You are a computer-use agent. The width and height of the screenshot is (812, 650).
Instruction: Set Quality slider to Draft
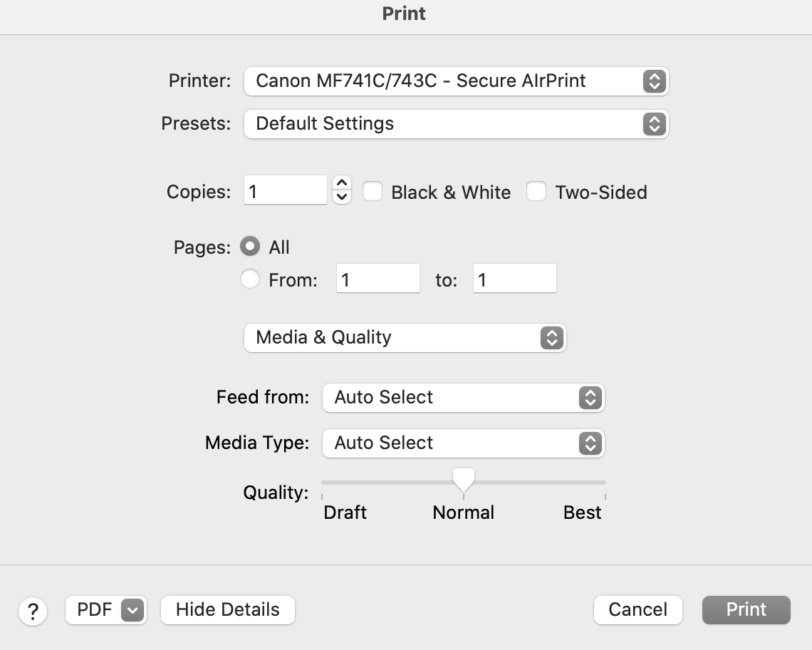point(323,483)
